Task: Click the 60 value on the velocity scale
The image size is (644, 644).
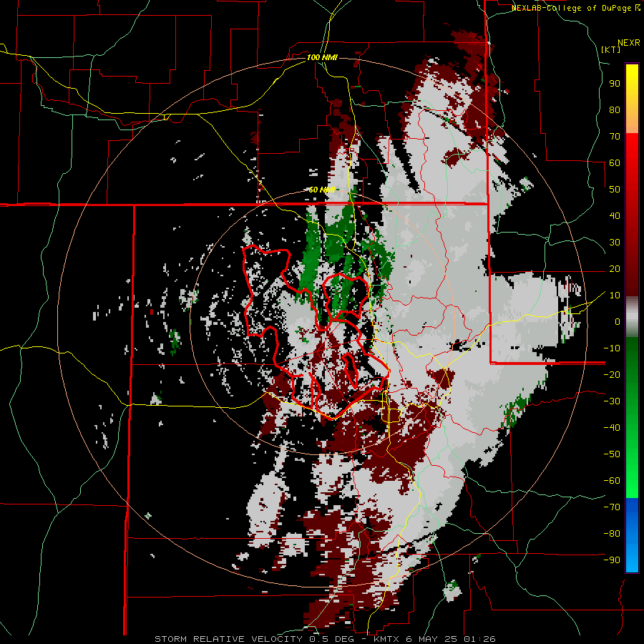Action: pos(615,163)
